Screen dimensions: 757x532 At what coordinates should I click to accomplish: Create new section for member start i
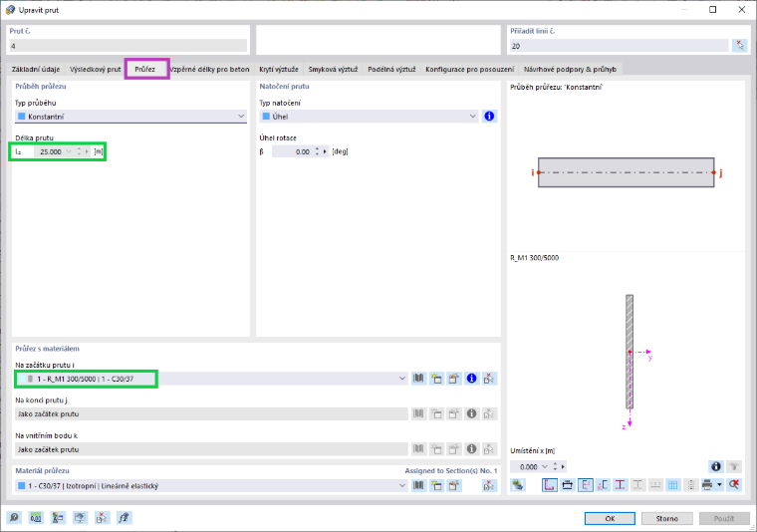[x=436, y=379]
